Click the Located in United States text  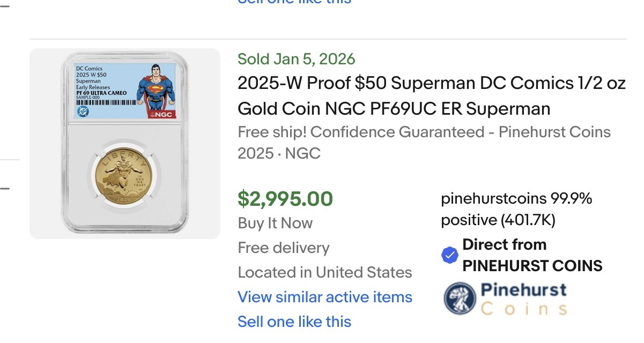(x=325, y=272)
